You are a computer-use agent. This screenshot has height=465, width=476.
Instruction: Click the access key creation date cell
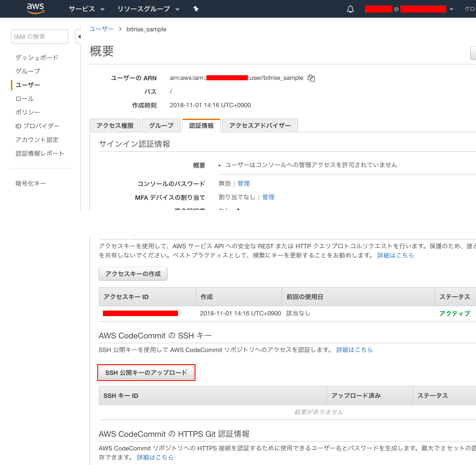tap(240, 313)
